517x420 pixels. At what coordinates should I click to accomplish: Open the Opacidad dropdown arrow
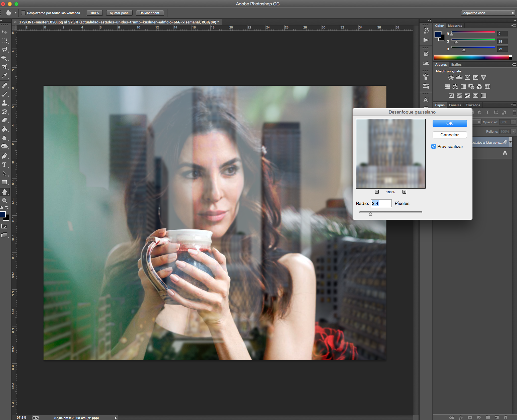pos(513,122)
